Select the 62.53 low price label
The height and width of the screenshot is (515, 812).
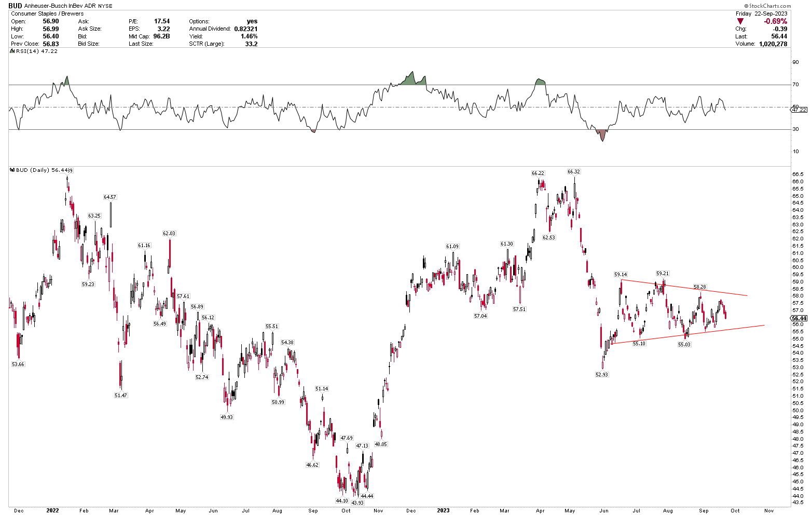(x=549, y=237)
